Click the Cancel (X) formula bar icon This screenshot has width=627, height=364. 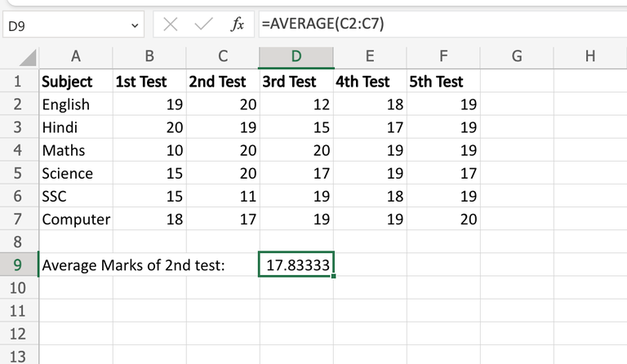tap(171, 24)
